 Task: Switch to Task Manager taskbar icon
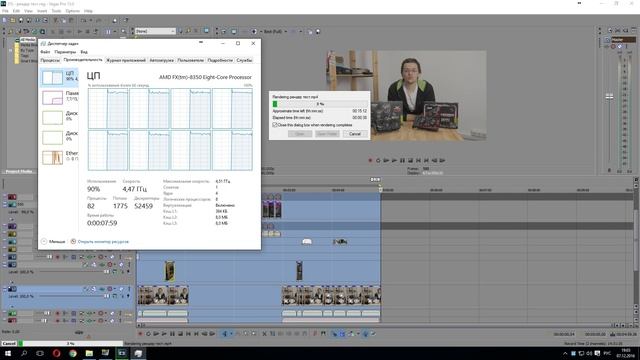pos(138,353)
